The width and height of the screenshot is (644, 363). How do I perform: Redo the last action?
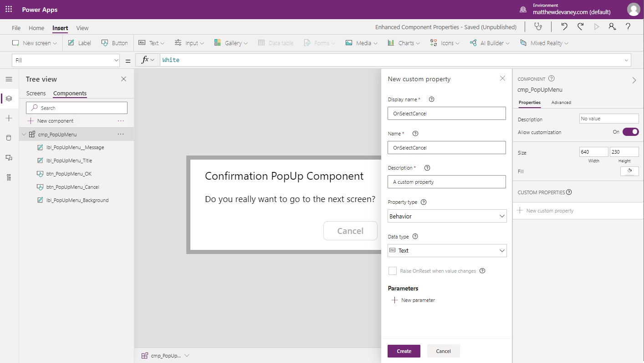pos(579,27)
